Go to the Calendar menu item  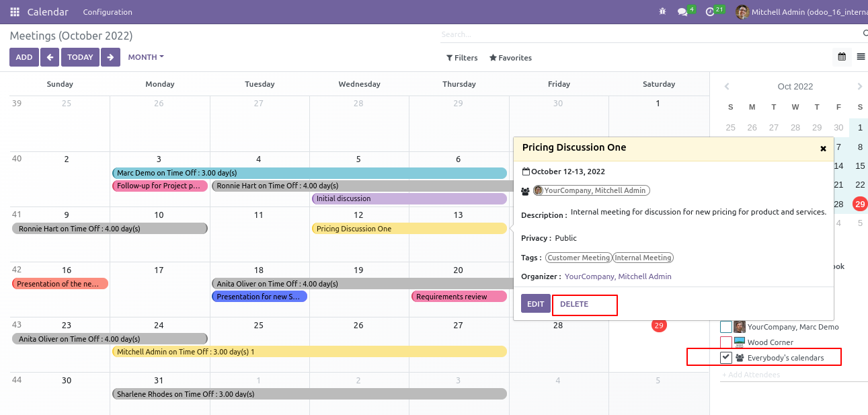pos(48,11)
